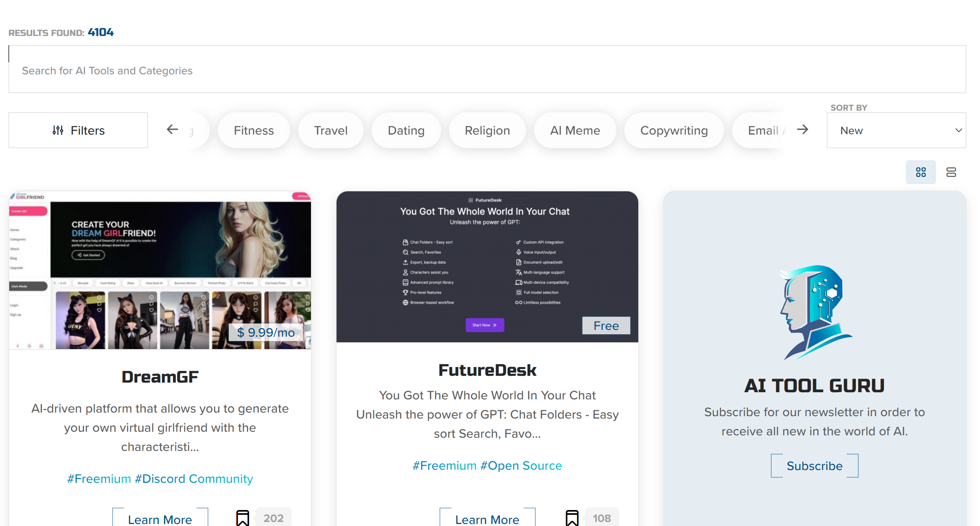Screen dimensions: 980x526
Task: Click the DreamGF description text
Action: coord(160,427)
